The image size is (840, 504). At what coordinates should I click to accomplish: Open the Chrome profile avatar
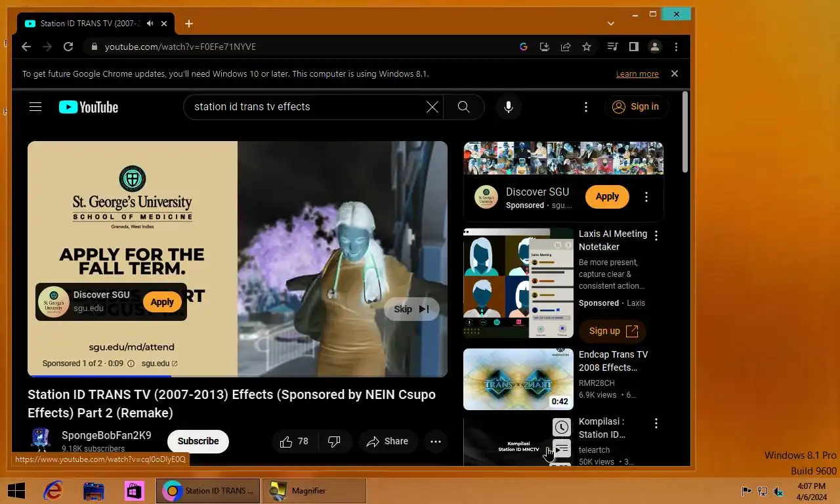point(654,47)
